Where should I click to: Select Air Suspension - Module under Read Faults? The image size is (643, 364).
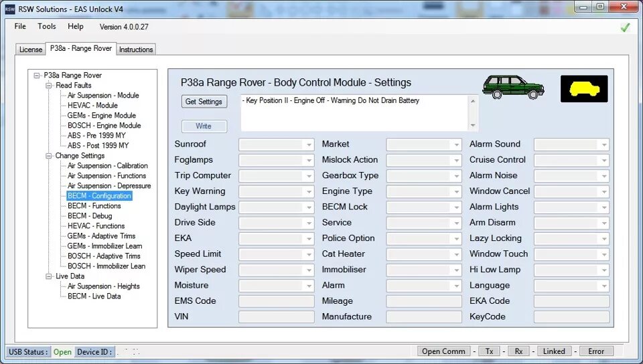103,96
